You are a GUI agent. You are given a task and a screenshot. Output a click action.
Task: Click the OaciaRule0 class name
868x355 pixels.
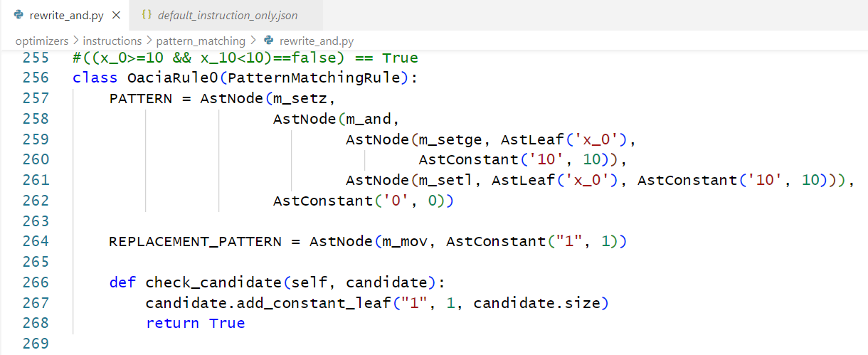[168, 78]
